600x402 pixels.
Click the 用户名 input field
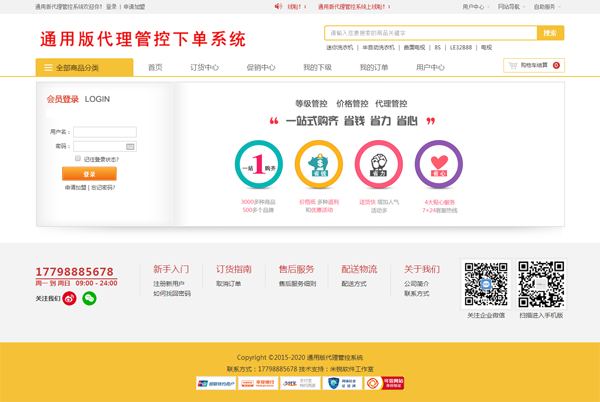click(105, 132)
